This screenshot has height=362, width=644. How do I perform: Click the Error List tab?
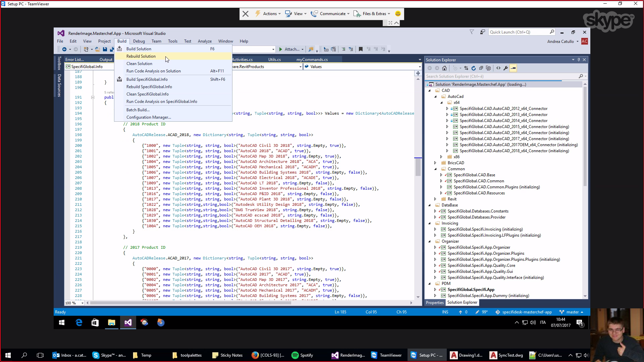coord(74,60)
